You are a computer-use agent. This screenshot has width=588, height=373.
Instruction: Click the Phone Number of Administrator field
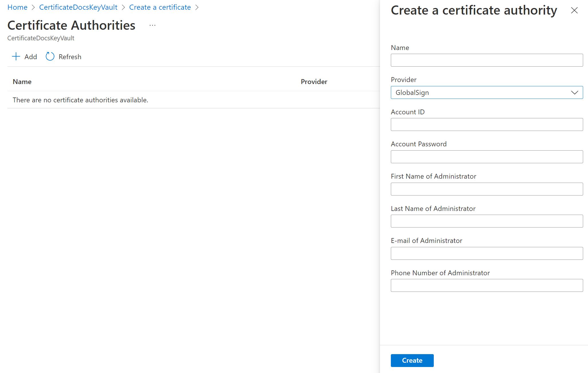(x=486, y=285)
